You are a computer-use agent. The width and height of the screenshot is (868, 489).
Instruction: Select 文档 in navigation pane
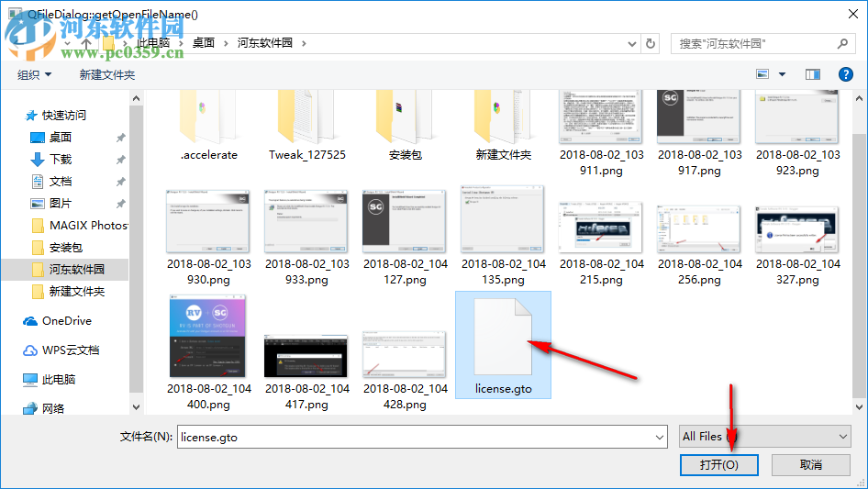coord(61,181)
